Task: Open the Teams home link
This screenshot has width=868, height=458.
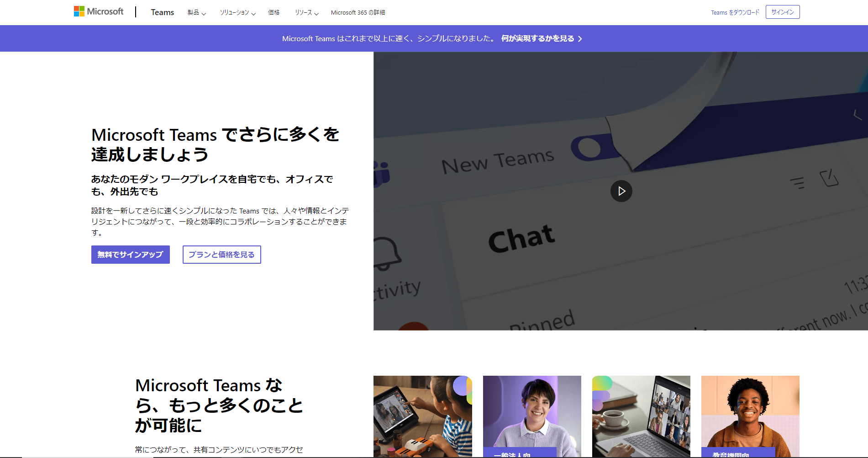Action: (163, 12)
